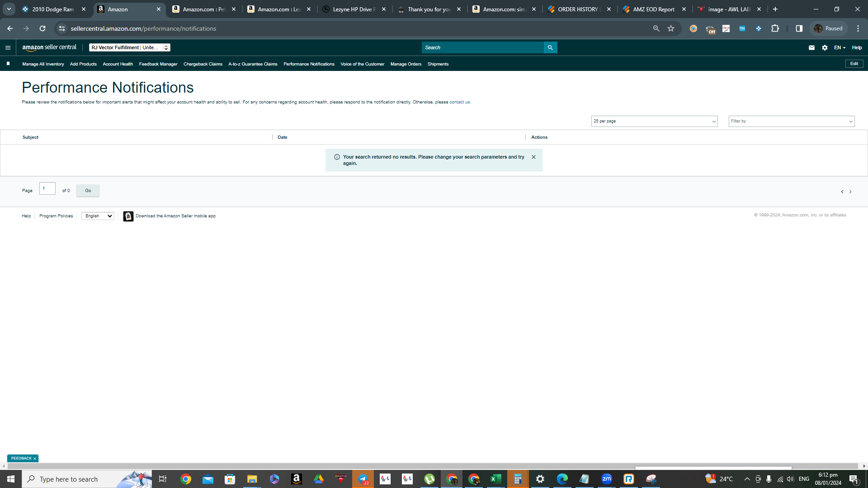
Task: Open A-to-z Guarantee Claims
Action: point(253,64)
